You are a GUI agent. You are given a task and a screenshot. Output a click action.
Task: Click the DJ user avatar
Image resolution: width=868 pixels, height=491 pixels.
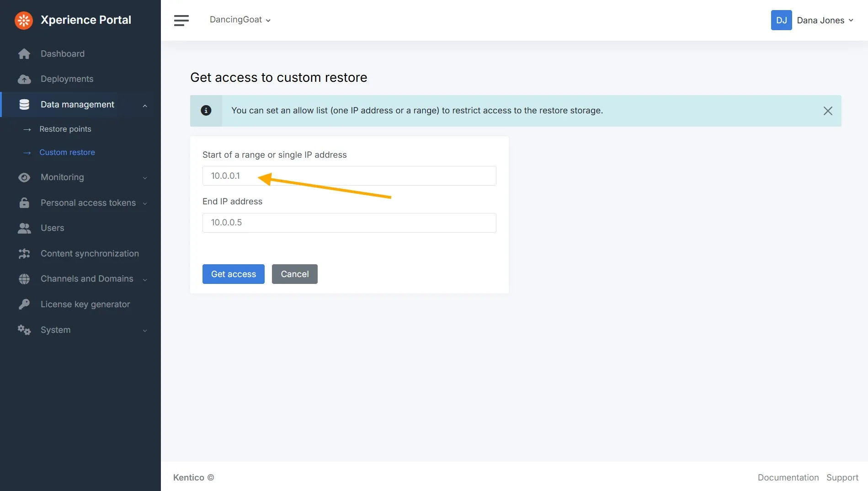781,20
